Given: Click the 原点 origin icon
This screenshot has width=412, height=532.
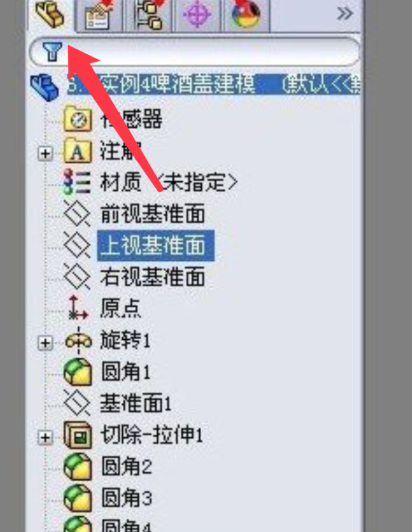Looking at the screenshot, I should [x=78, y=308].
